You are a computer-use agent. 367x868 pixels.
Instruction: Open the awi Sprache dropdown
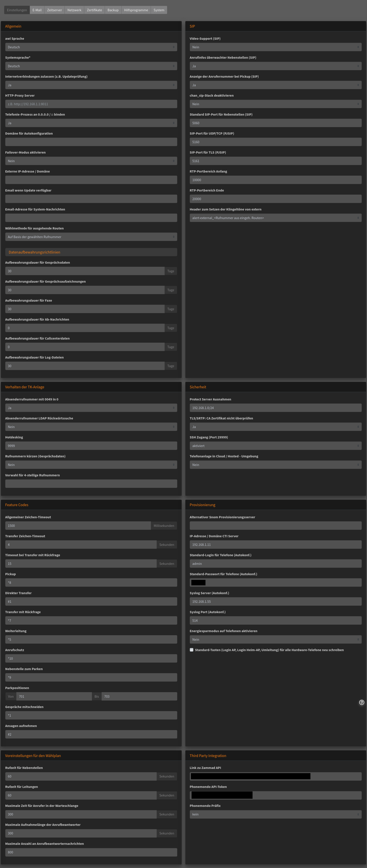91,47
